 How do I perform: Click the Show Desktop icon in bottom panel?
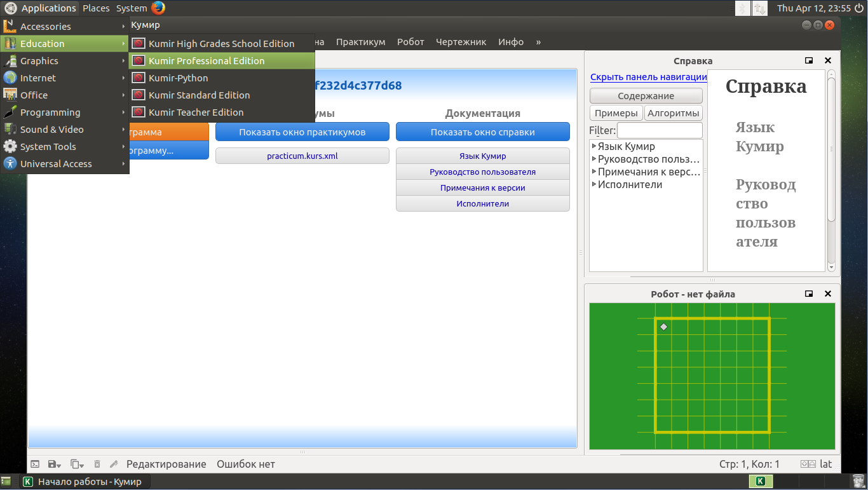(x=6, y=481)
